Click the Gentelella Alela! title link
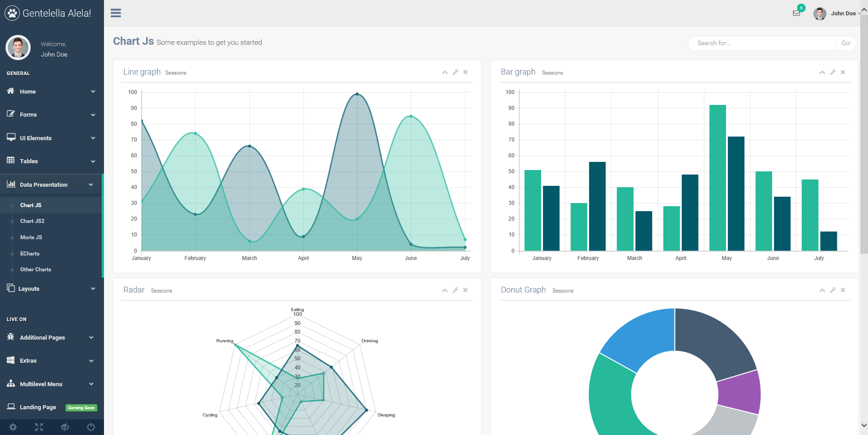 point(57,13)
